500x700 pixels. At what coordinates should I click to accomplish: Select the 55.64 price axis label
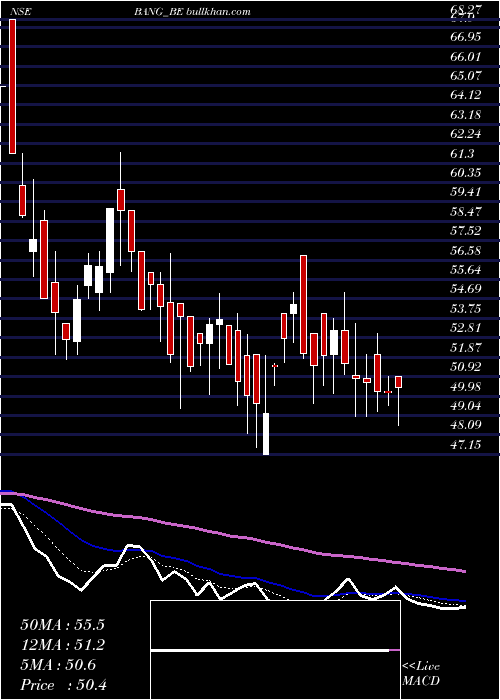pyautogui.click(x=466, y=270)
